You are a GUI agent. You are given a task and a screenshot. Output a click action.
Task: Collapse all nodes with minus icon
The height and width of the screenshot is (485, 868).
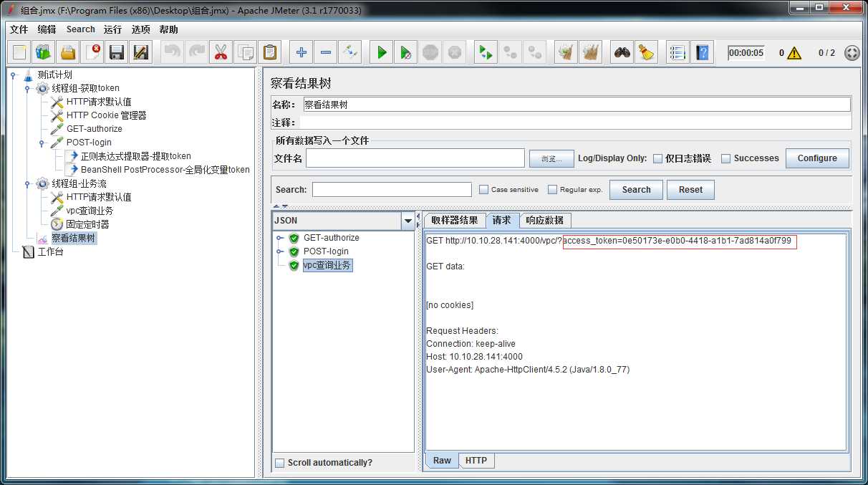[x=326, y=52]
